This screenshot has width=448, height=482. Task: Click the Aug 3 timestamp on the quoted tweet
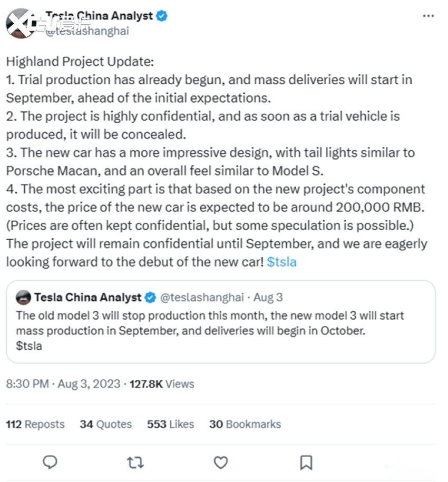pos(268,297)
